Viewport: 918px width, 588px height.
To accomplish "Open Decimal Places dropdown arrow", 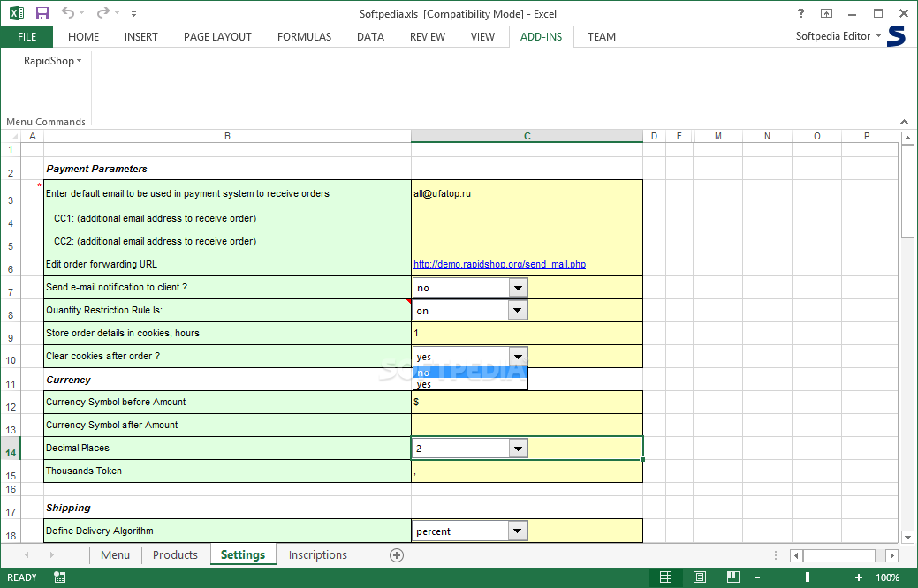I will pos(518,449).
